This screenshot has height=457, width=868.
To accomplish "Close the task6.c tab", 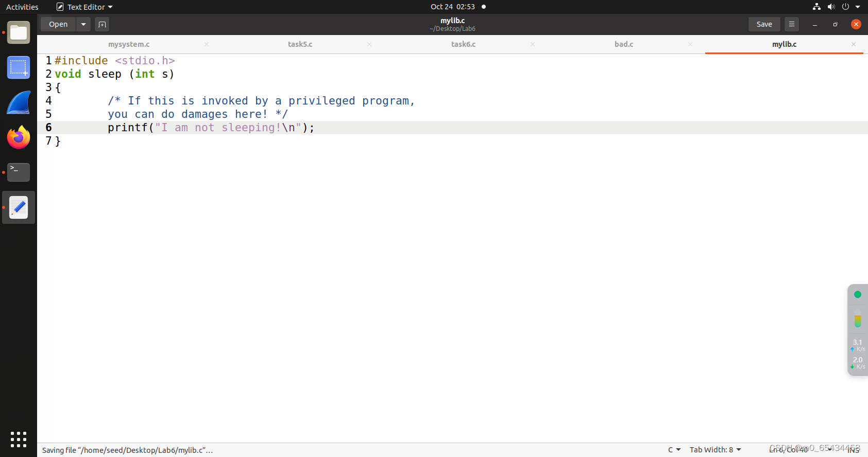I will pyautogui.click(x=533, y=44).
